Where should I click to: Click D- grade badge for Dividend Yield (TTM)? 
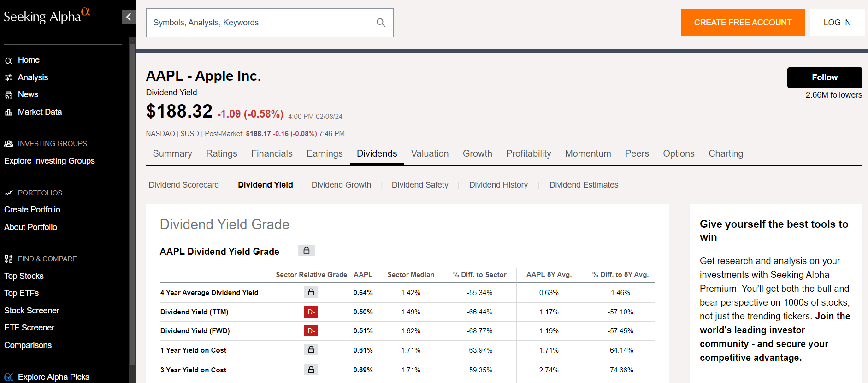(311, 312)
